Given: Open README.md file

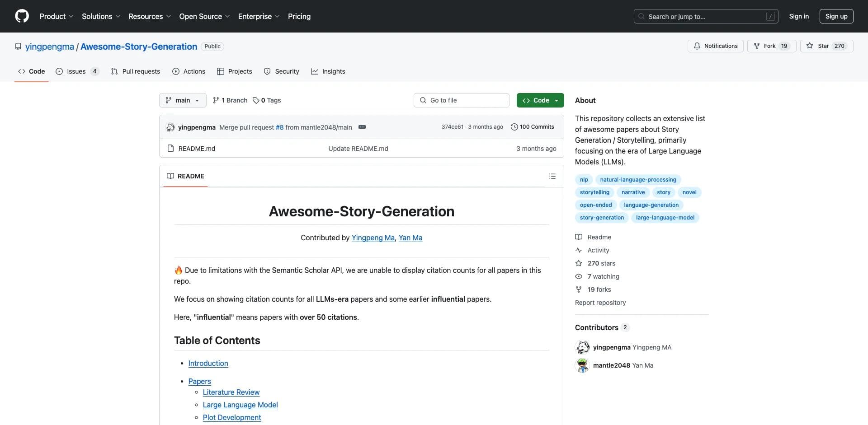Looking at the screenshot, I should (197, 149).
